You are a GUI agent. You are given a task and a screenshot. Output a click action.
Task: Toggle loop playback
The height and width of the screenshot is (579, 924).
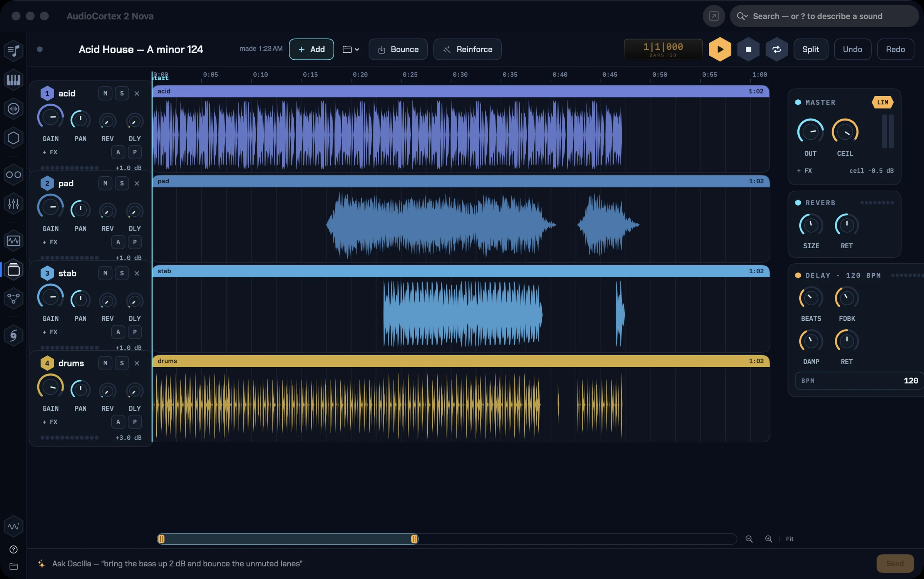point(777,49)
